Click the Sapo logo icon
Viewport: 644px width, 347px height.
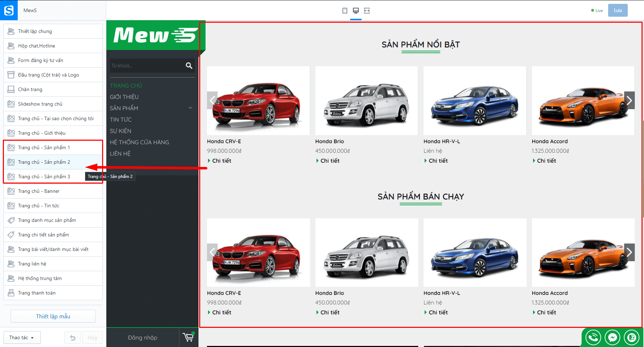point(9,10)
